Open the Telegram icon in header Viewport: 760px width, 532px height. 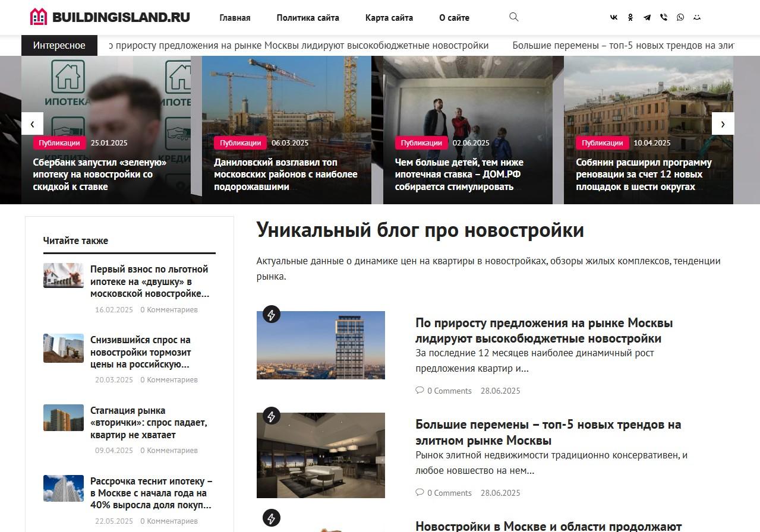pos(647,17)
